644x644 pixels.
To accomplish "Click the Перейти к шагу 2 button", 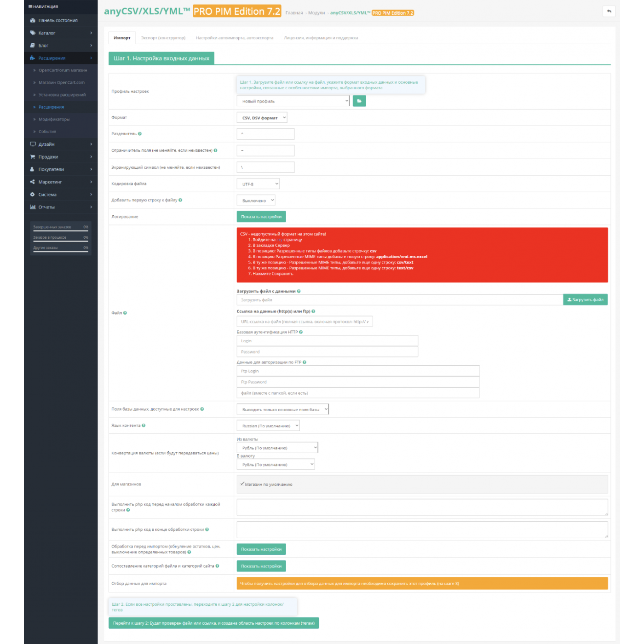I will point(213,623).
